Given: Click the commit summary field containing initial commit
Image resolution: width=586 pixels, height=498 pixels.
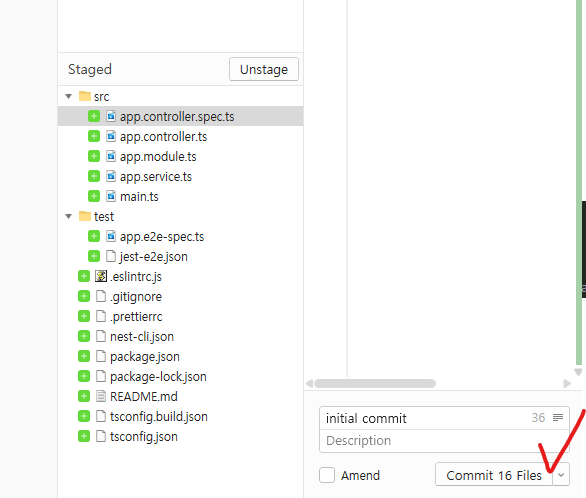Looking at the screenshot, I should [x=444, y=418].
